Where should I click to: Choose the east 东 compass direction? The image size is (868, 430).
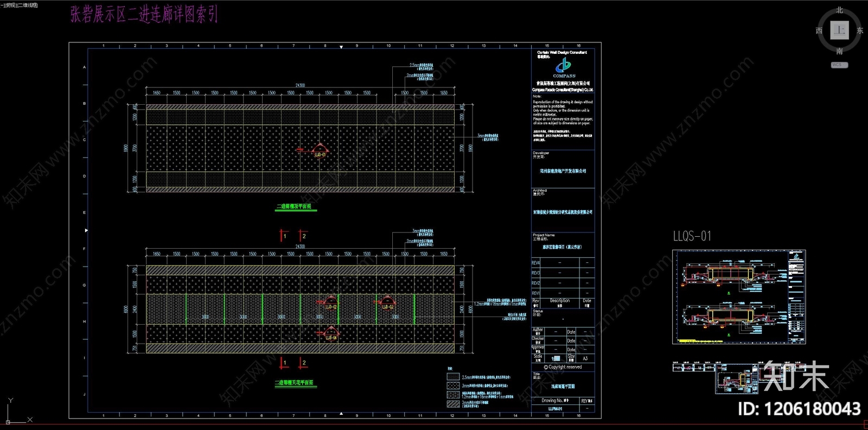coord(860,30)
